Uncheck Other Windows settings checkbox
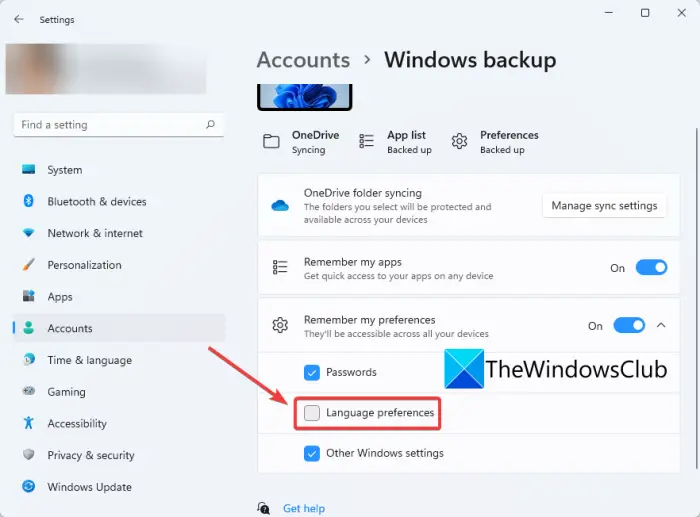Image resolution: width=700 pixels, height=517 pixels. click(x=312, y=454)
